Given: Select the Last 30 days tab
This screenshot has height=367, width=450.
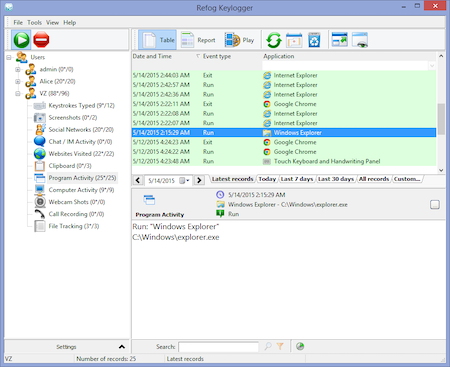Looking at the screenshot, I should coord(336,179).
